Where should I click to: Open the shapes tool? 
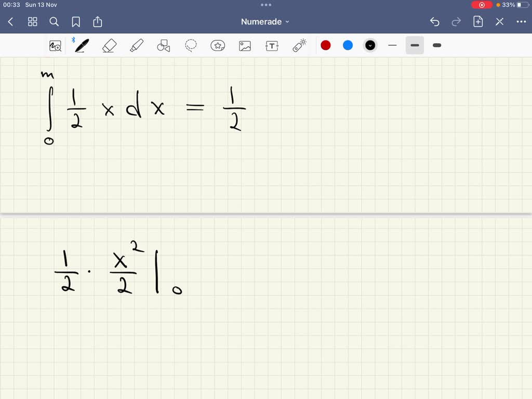(x=163, y=45)
